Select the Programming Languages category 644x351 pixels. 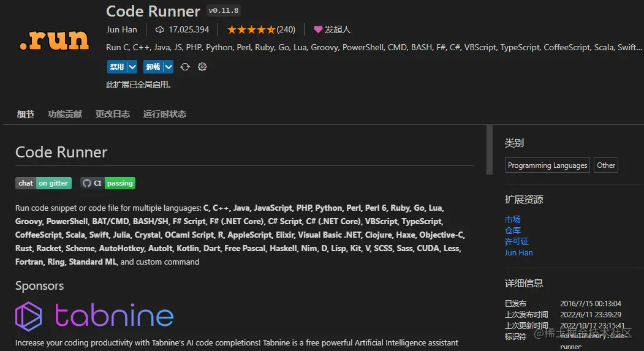pyautogui.click(x=547, y=165)
